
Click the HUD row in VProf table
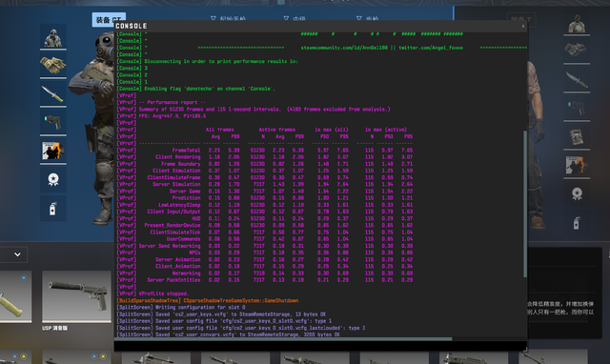tap(265, 218)
